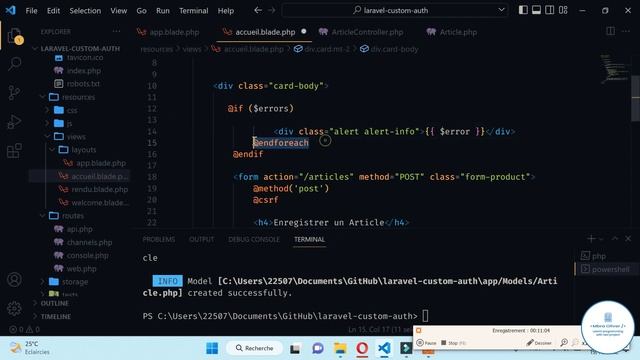Open the Run and Debug view
The image size is (640, 360).
[14, 122]
